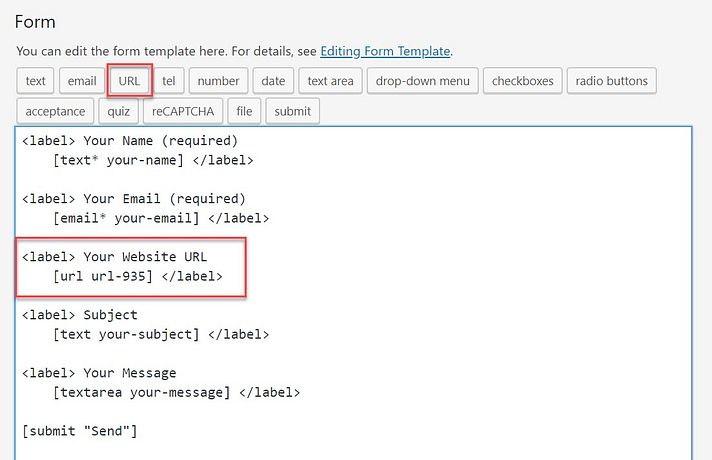
Task: Open the drop-down menu tag generator
Action: [421, 81]
